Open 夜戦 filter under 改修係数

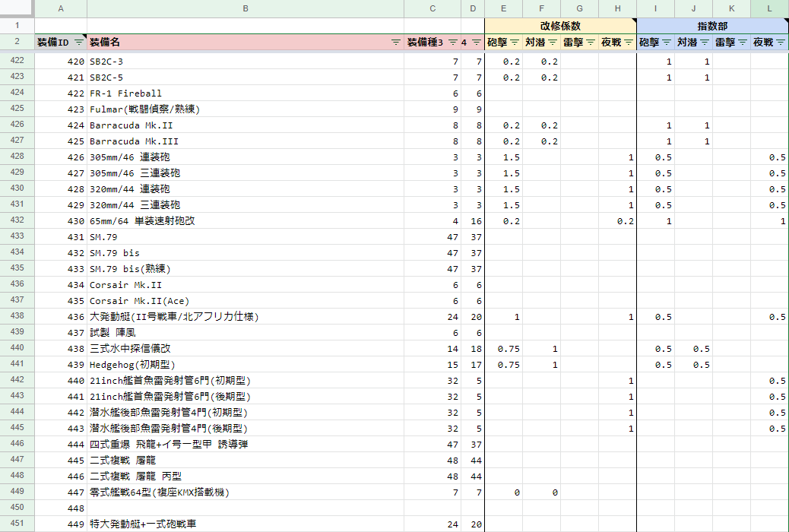point(629,43)
